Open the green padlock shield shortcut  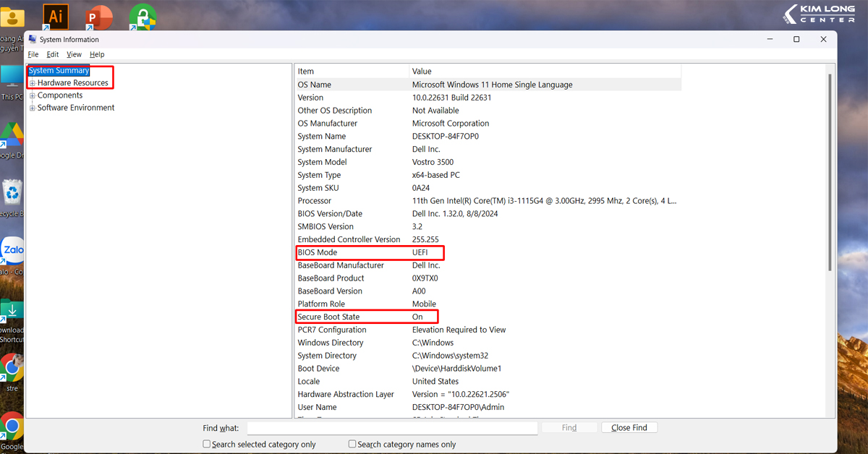click(142, 16)
